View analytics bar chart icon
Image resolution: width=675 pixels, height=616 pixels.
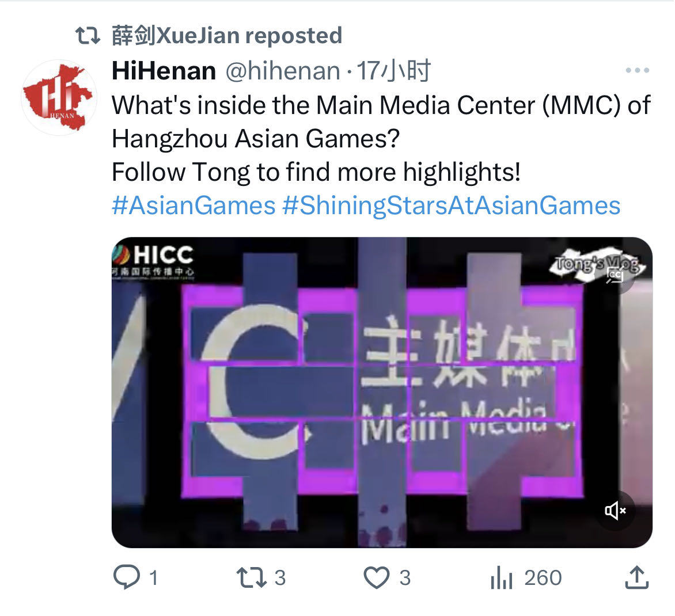point(502,577)
